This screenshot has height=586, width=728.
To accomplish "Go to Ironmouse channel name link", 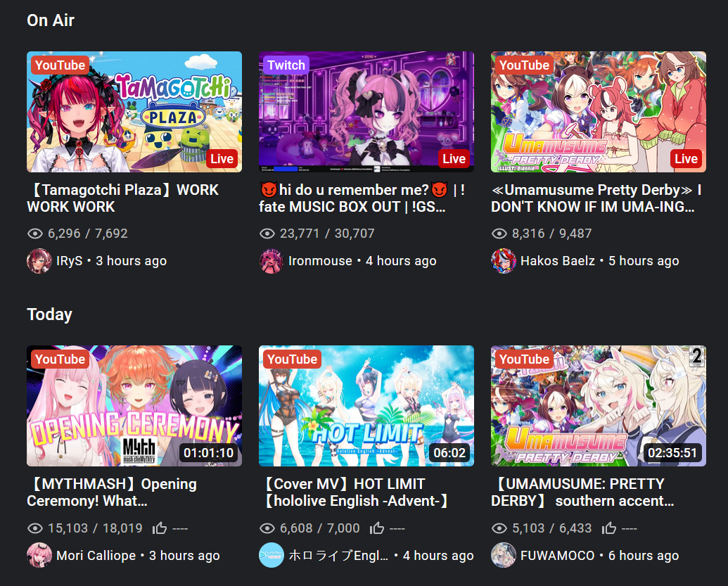I will pyautogui.click(x=320, y=261).
